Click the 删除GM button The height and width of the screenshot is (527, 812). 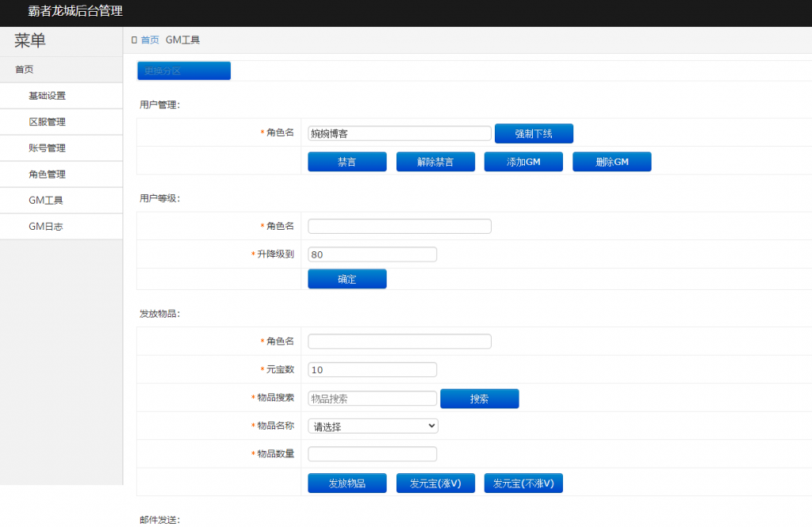point(611,162)
